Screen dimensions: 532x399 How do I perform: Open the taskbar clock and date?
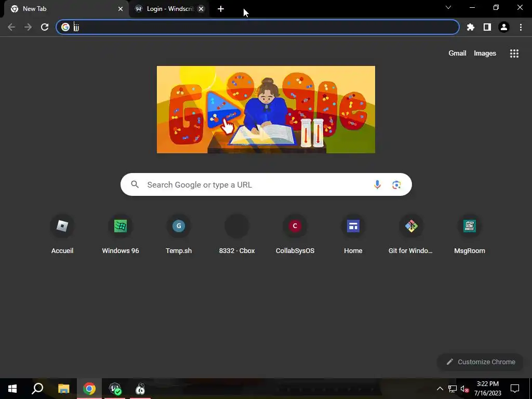tap(487, 389)
